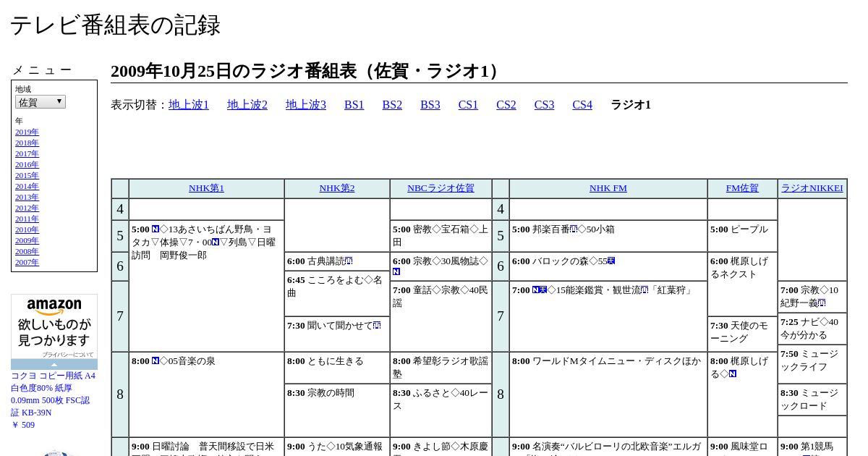Jump to 2010年 listings

27,229
